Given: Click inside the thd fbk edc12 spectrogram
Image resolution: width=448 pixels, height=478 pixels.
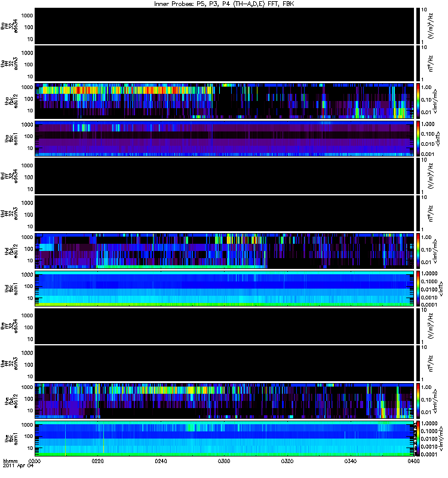Looking at the screenshot, I should (225, 251).
